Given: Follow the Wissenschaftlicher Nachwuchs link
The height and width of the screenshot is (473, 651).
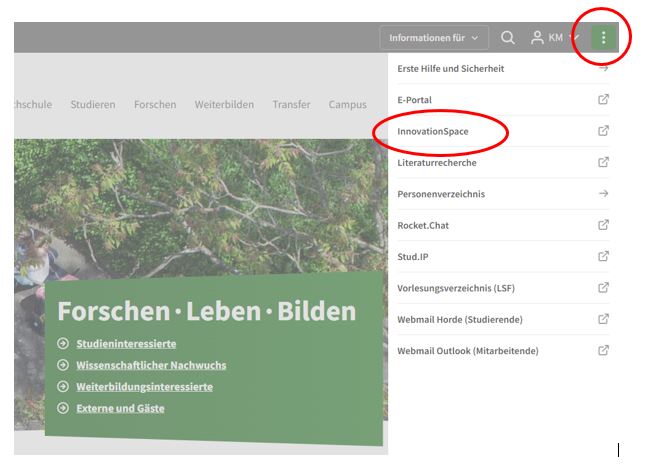Looking at the screenshot, I should point(151,365).
